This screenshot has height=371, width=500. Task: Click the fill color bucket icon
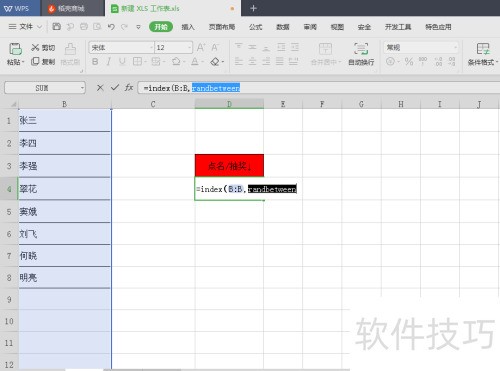click(x=176, y=62)
